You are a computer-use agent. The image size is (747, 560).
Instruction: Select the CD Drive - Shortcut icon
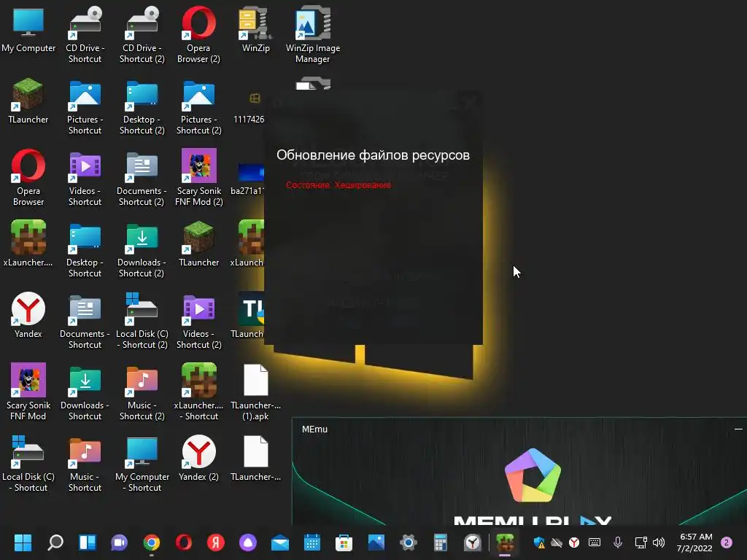(85, 35)
